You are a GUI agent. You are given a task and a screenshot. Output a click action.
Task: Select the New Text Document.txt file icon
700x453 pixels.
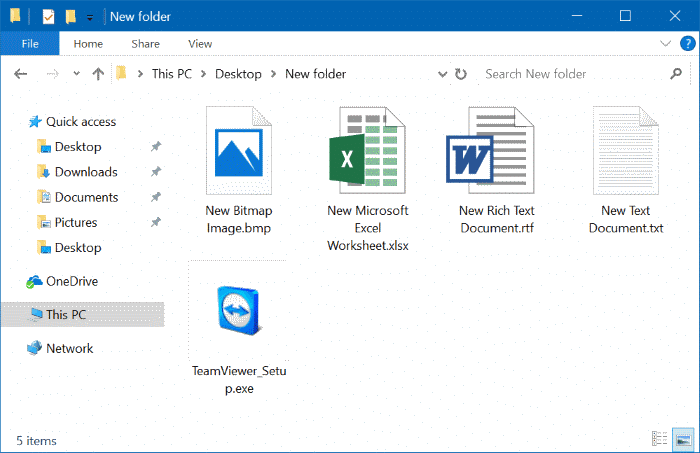625,150
